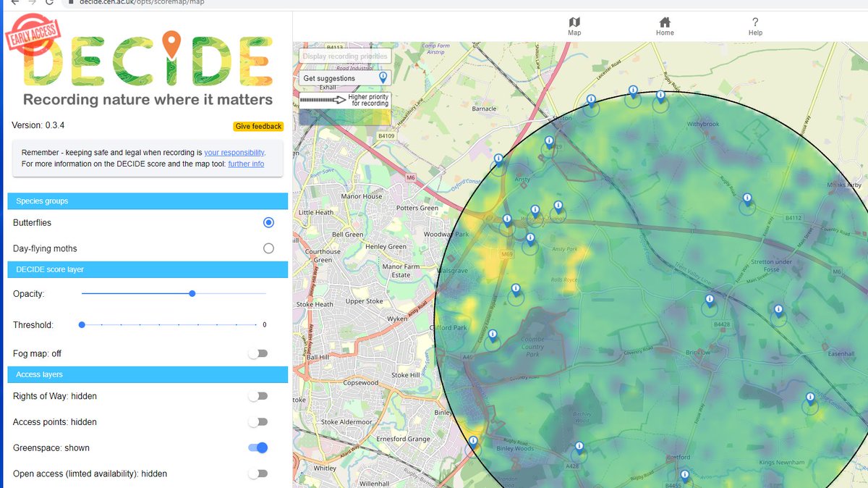The image size is (868, 488).
Task: Collapse the DECIDE score layer header
Action: coord(148,269)
